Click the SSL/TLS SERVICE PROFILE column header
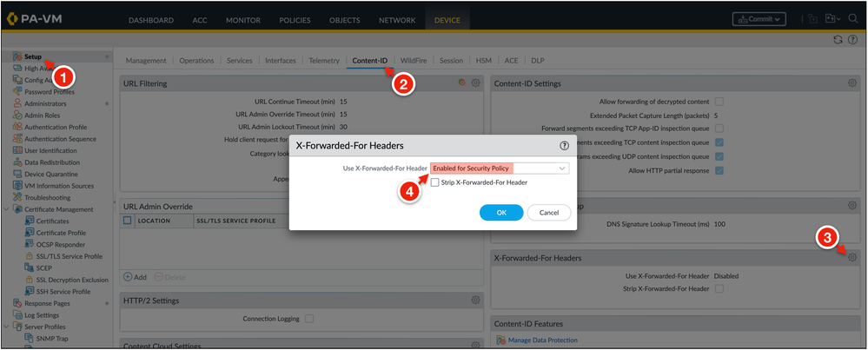 click(x=235, y=221)
